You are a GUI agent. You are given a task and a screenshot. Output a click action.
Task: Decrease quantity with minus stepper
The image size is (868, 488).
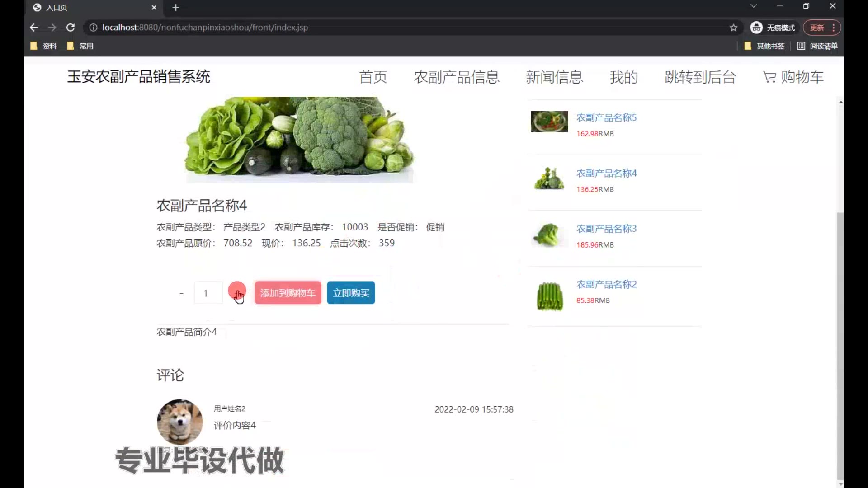(x=182, y=293)
